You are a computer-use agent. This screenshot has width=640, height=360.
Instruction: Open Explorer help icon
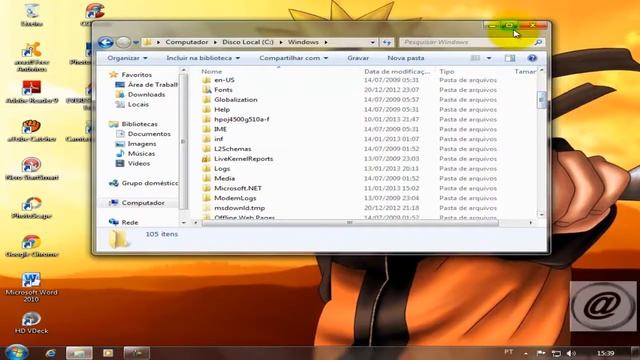532,58
